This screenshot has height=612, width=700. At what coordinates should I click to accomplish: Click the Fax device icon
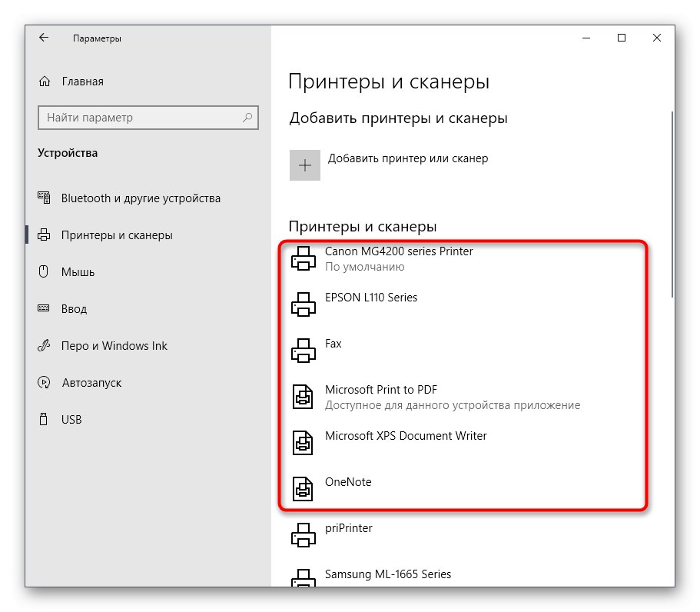coord(304,351)
